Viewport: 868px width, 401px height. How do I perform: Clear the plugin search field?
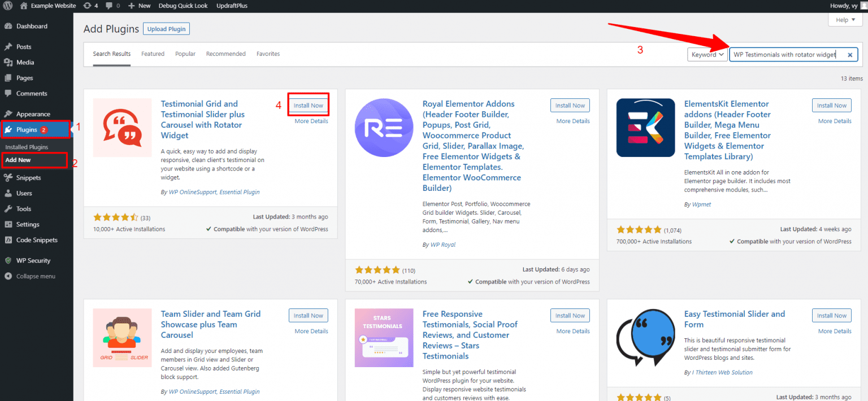coord(850,54)
